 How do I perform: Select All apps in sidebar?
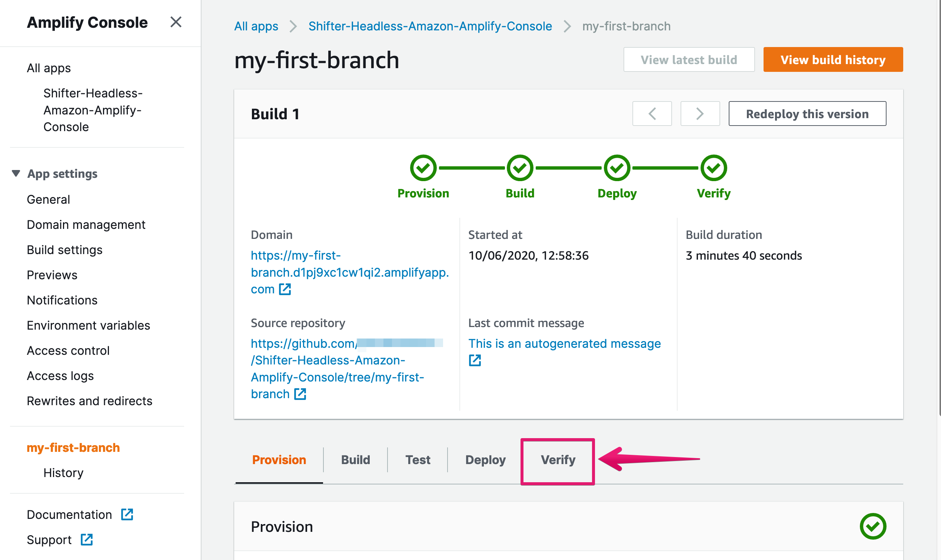click(49, 68)
